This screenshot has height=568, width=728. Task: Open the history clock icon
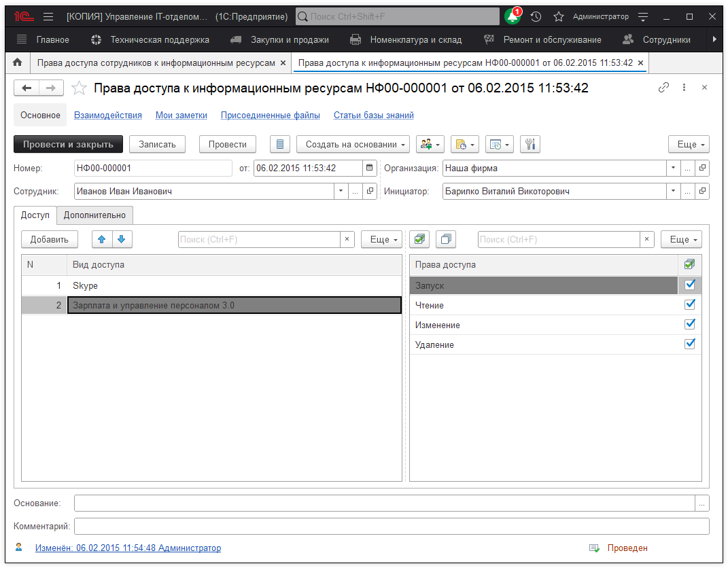[x=536, y=16]
